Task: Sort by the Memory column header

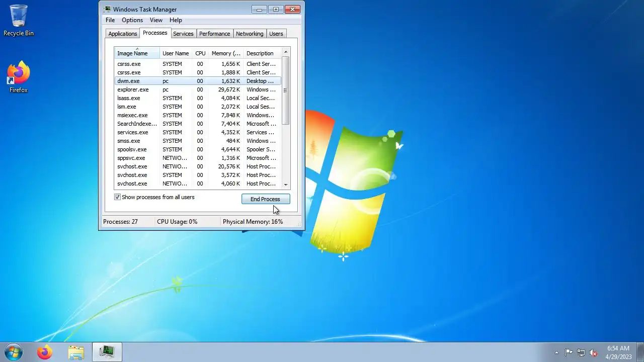Action: (226, 53)
